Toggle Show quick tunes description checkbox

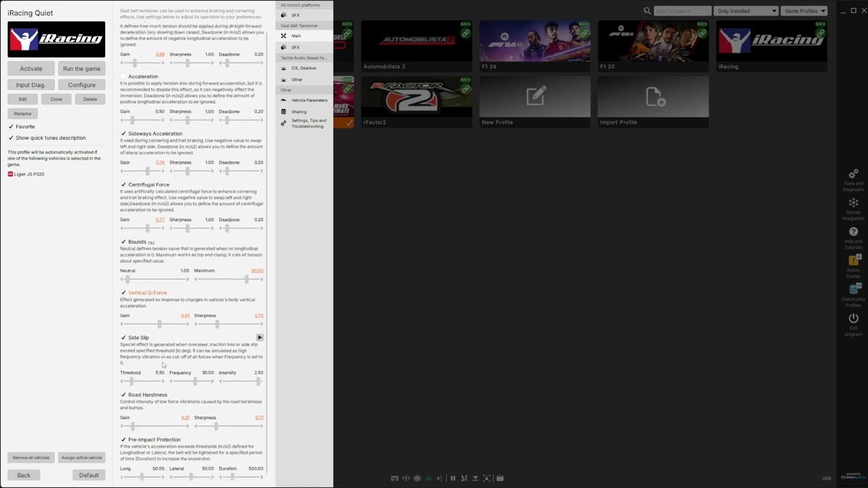click(11, 138)
